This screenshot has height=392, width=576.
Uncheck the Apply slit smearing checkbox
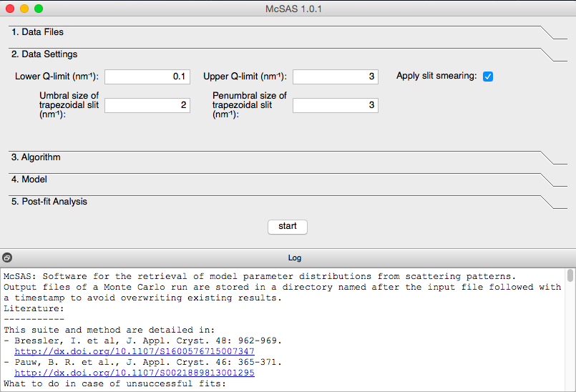(x=488, y=77)
